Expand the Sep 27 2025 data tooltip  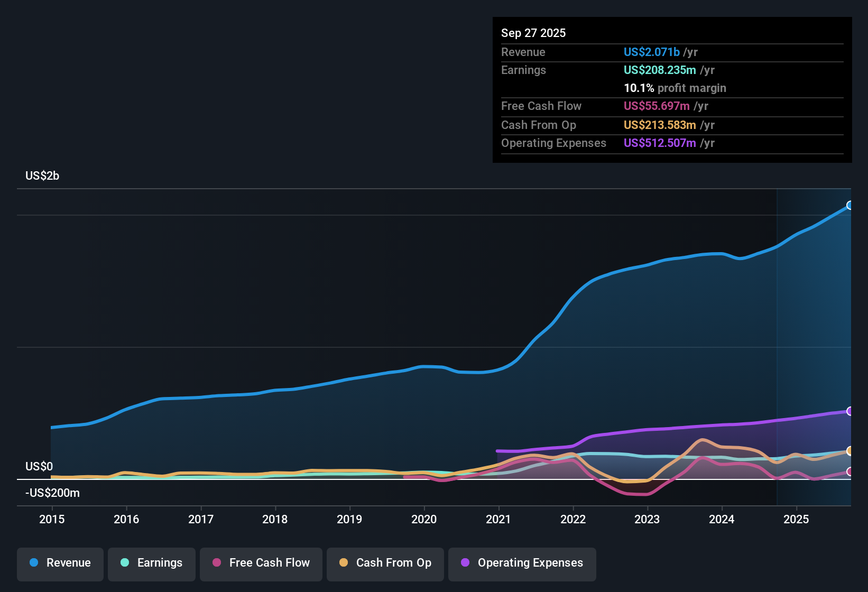point(533,33)
